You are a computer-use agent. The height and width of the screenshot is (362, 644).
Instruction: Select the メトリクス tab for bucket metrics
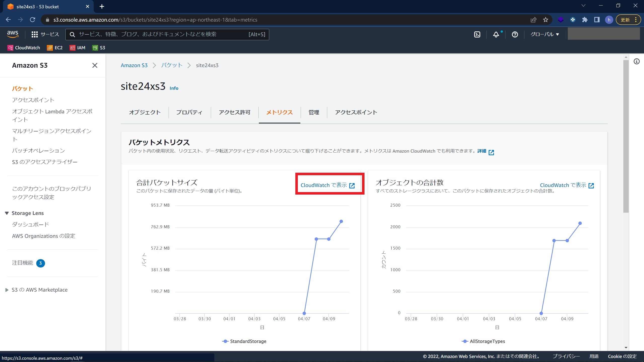(279, 112)
